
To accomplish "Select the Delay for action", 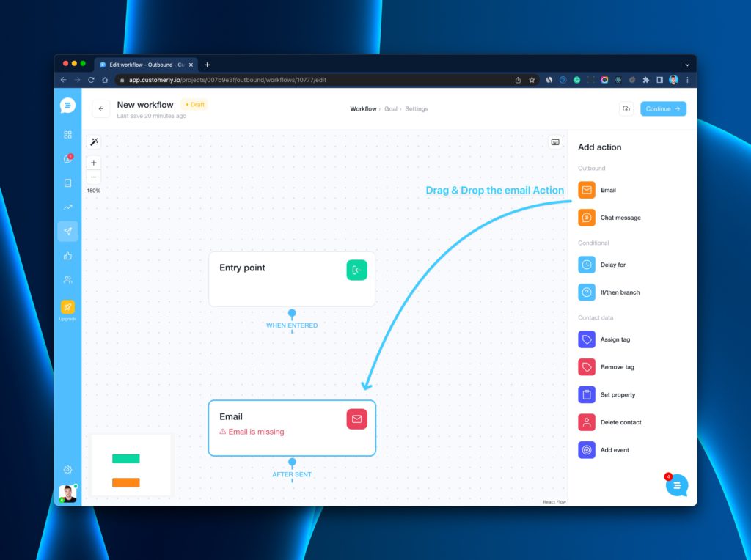I will [602, 265].
